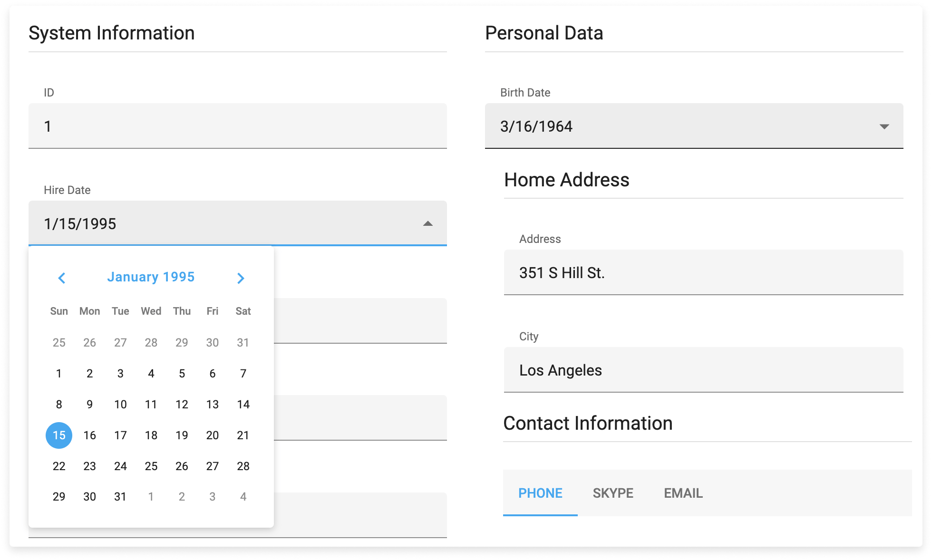
Task: Switch to the Skype tab
Action: [x=612, y=493]
